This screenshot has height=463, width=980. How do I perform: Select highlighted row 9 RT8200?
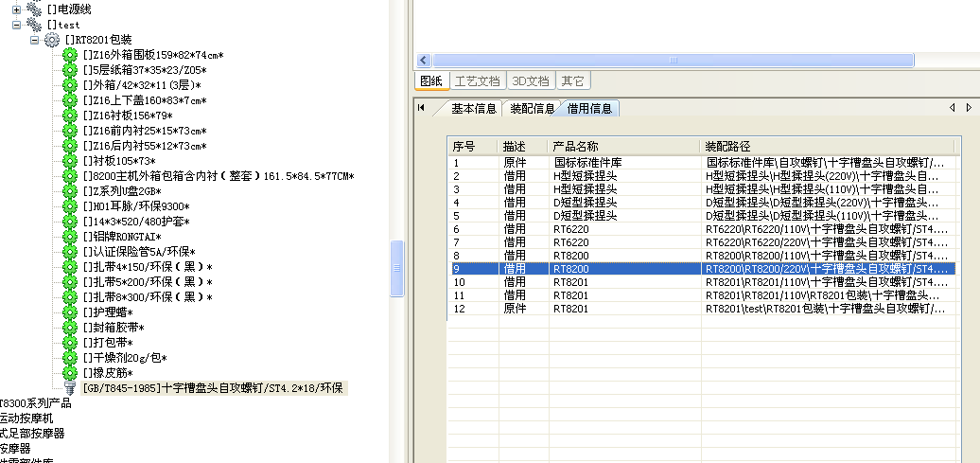[703, 269]
